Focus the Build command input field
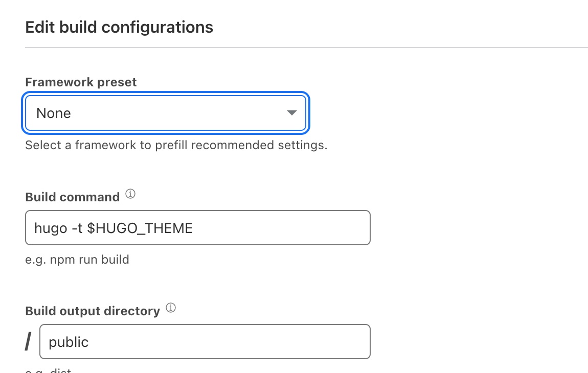588x373 pixels. coord(197,228)
